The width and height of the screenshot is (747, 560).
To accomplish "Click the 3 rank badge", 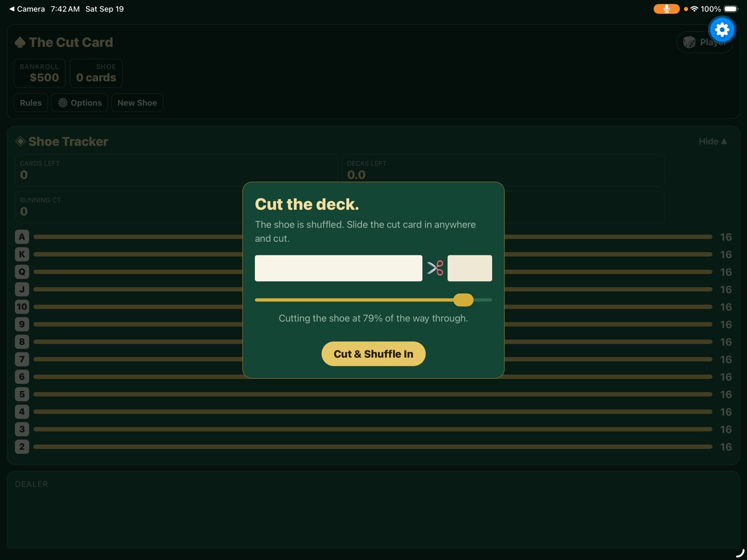I will coord(22,429).
